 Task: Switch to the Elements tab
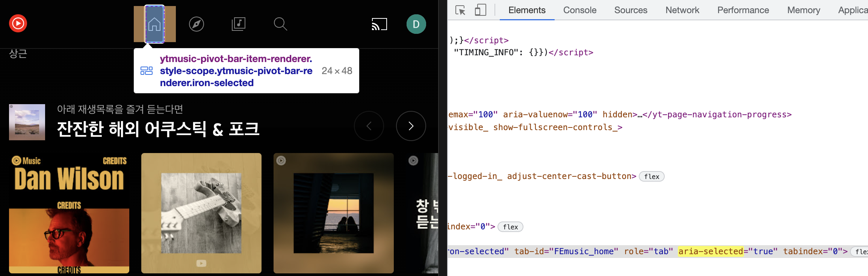(x=527, y=10)
